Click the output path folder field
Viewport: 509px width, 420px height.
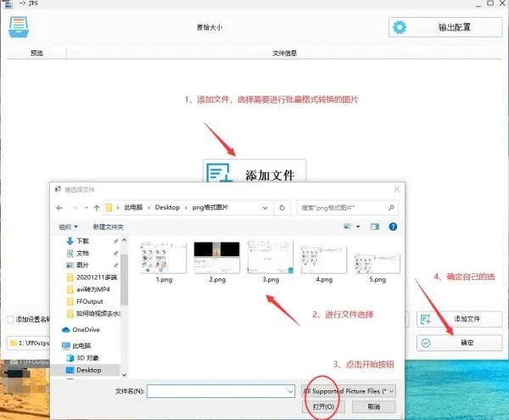[x=28, y=343]
